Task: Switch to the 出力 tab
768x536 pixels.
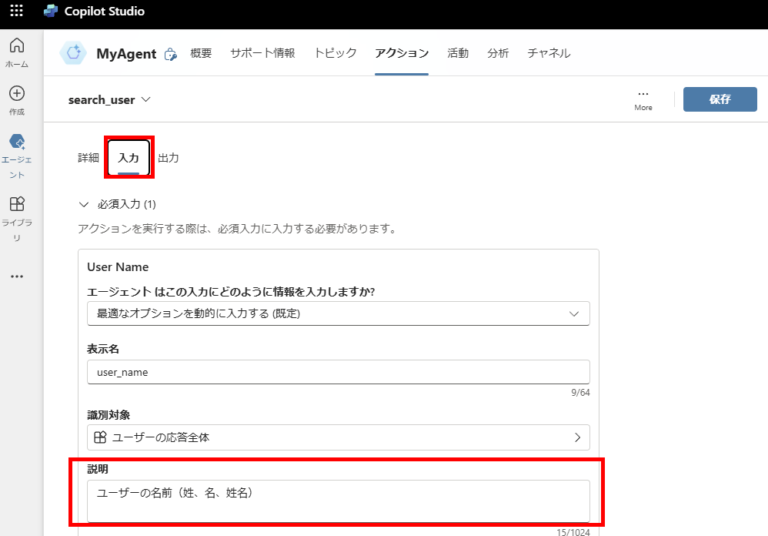Action: pyautogui.click(x=169, y=158)
